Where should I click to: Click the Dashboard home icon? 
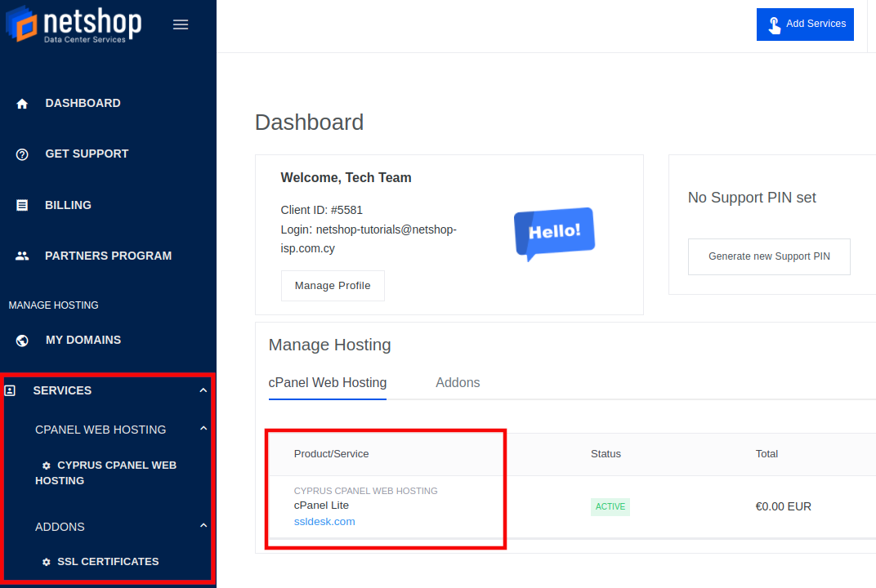click(22, 103)
